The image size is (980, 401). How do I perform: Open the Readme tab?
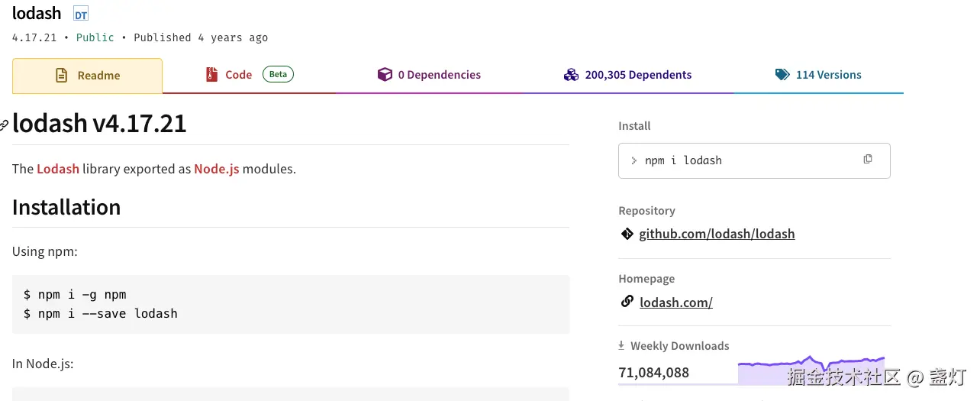coord(87,76)
